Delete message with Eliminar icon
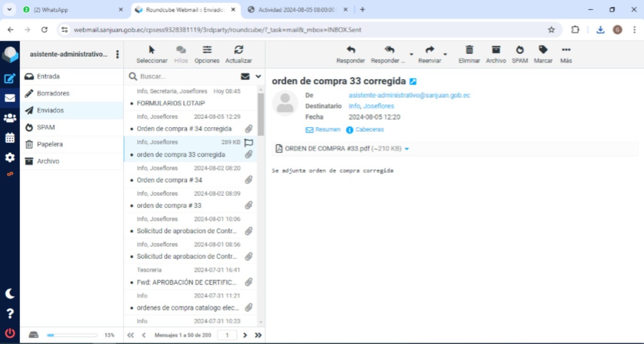The height and width of the screenshot is (344, 644). [469, 50]
